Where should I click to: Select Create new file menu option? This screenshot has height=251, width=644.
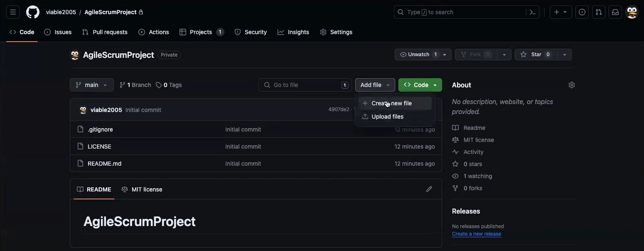[391, 103]
